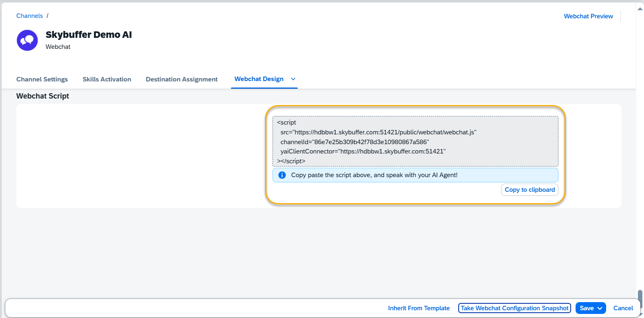Click the info icon in the message strip
Viewport: 644px width, 318px height.
(x=282, y=175)
